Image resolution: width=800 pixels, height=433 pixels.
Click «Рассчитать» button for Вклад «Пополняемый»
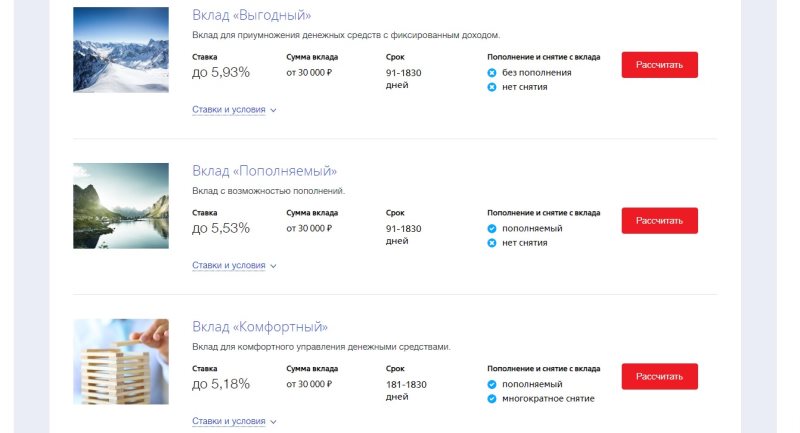659,221
